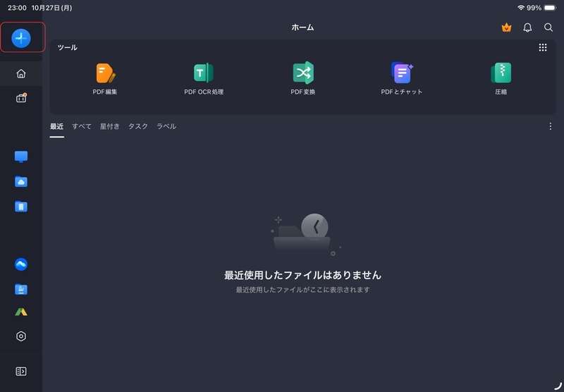Click the ホーム title text
This screenshot has width=564, height=392.
pos(302,27)
